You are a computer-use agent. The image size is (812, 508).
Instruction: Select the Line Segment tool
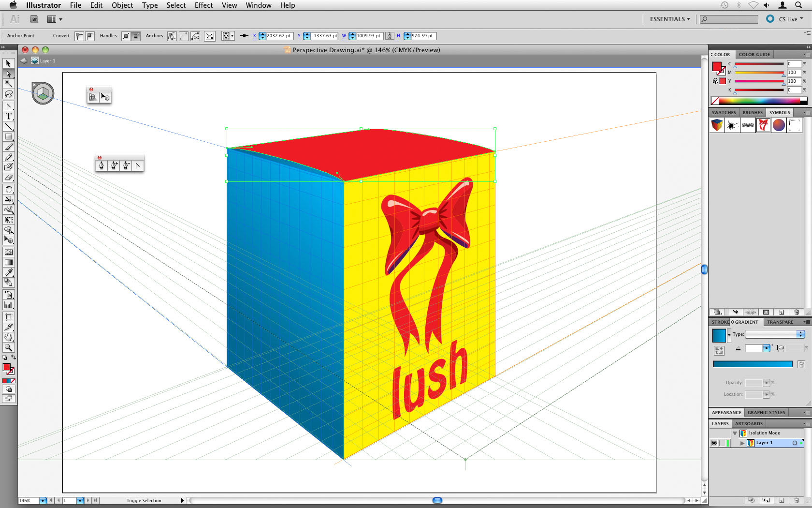pos(8,126)
